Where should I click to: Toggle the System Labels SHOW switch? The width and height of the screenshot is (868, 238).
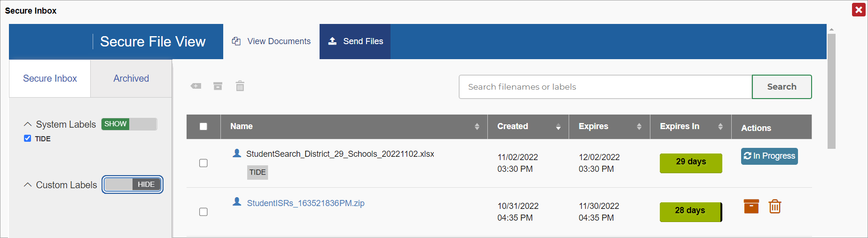[x=129, y=124]
